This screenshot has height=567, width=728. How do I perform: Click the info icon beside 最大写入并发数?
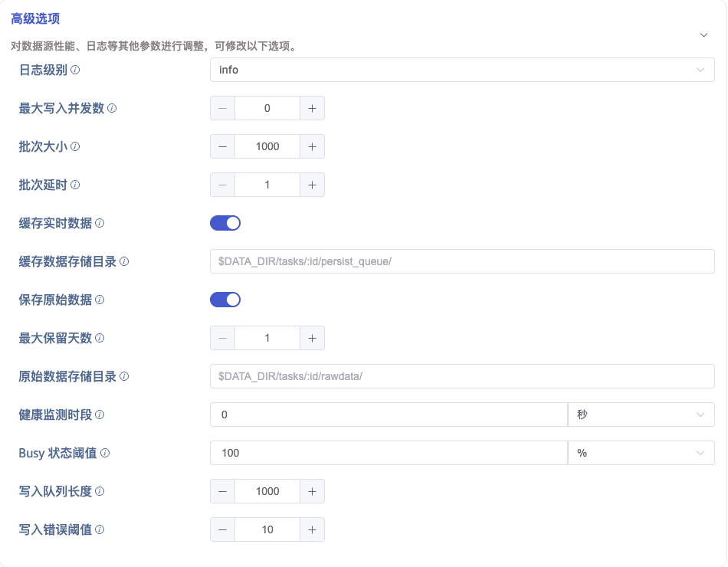112,108
